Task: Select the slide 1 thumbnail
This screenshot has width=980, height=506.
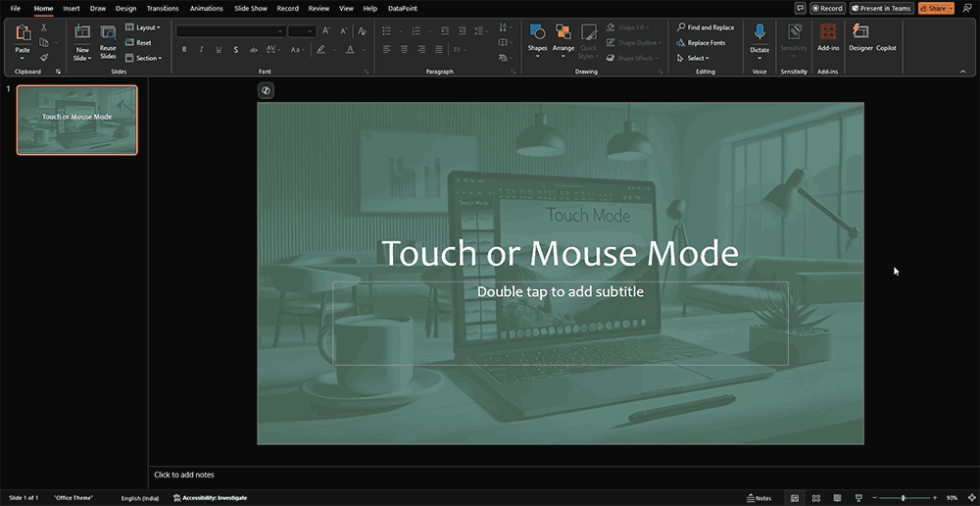Action: click(x=76, y=120)
